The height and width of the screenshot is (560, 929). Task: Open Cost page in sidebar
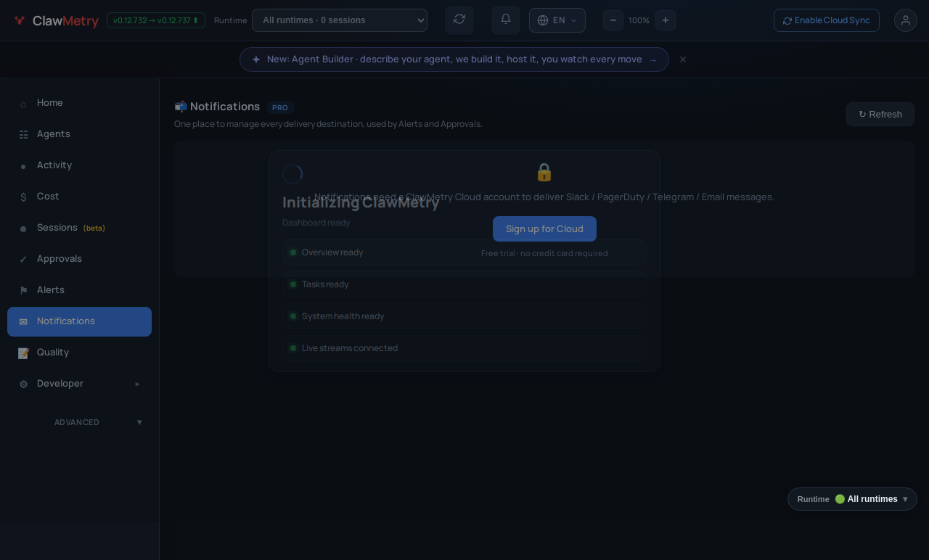79,197
